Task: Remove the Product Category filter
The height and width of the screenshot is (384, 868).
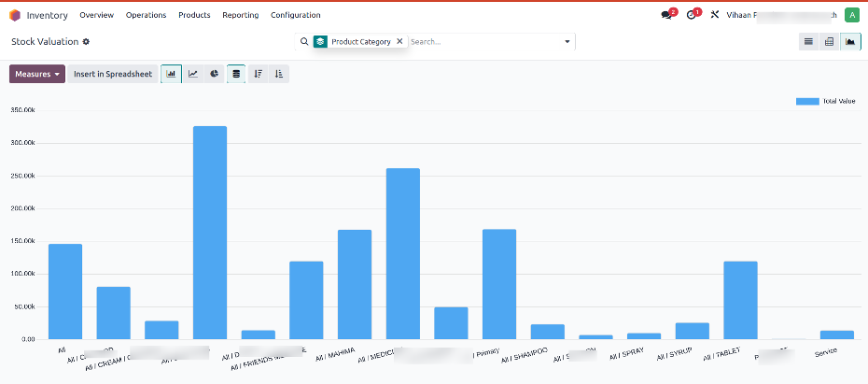Action: 399,41
